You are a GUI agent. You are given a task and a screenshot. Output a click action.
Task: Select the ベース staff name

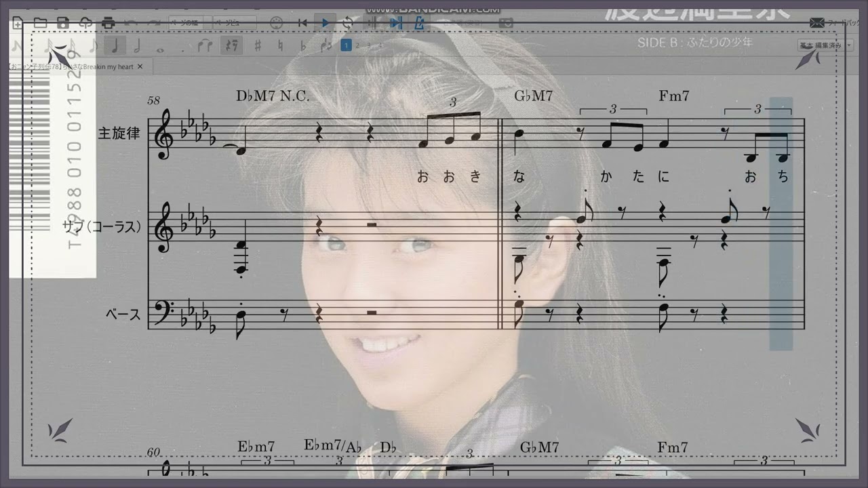pyautogui.click(x=123, y=314)
